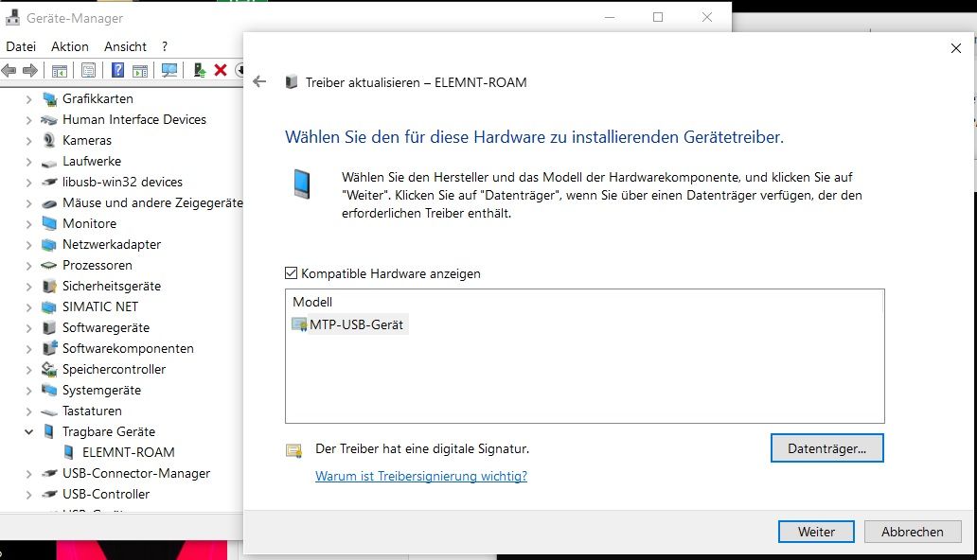The image size is (977, 560).
Task: Click the Datenträger... button
Action: (826, 449)
